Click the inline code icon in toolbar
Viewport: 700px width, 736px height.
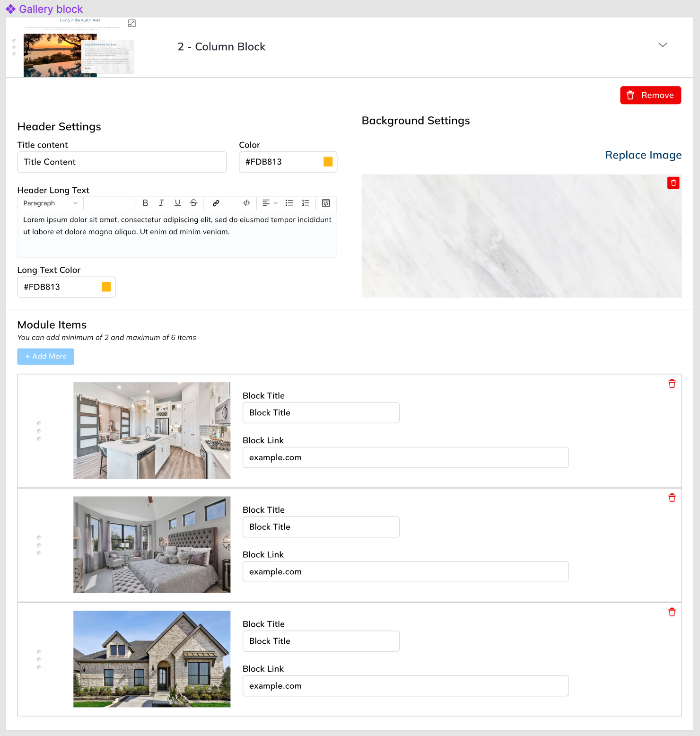click(x=246, y=203)
